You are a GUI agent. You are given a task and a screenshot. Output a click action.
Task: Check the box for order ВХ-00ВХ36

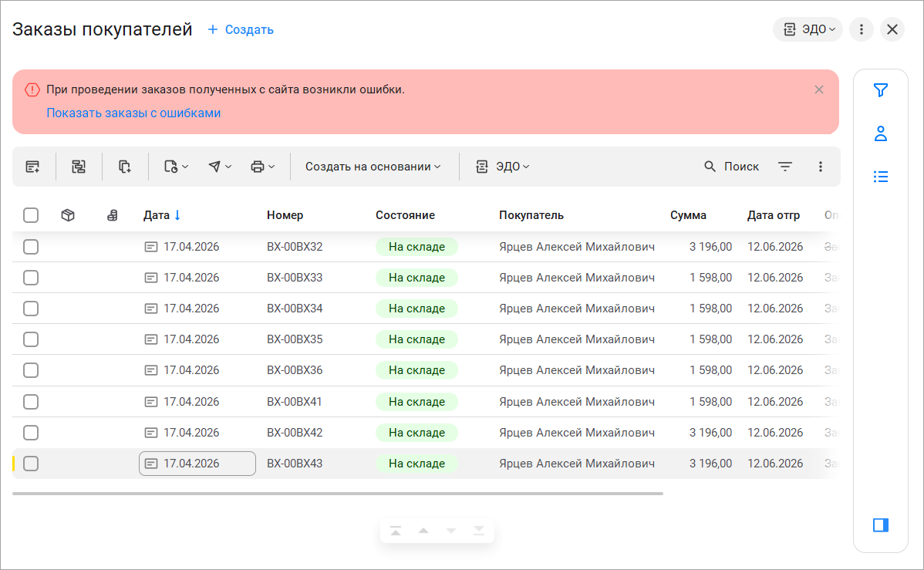point(31,370)
